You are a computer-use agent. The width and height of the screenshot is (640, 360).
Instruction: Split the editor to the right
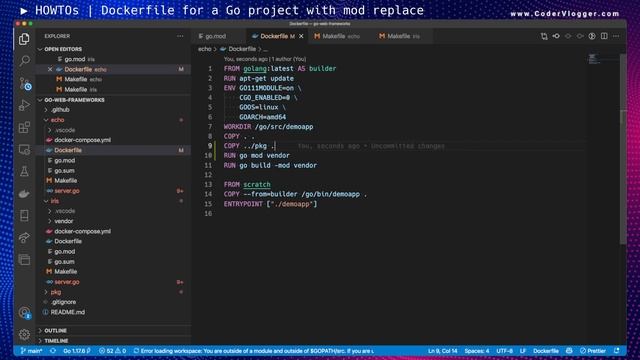pos(604,36)
